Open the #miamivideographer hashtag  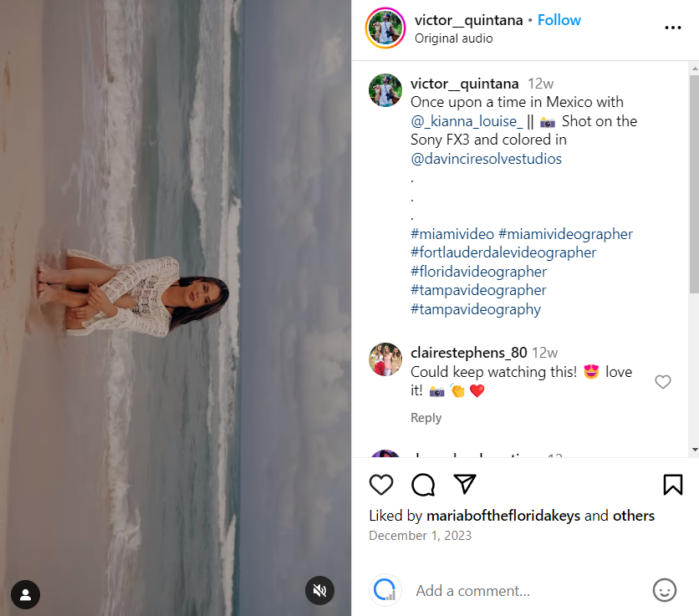(565, 234)
